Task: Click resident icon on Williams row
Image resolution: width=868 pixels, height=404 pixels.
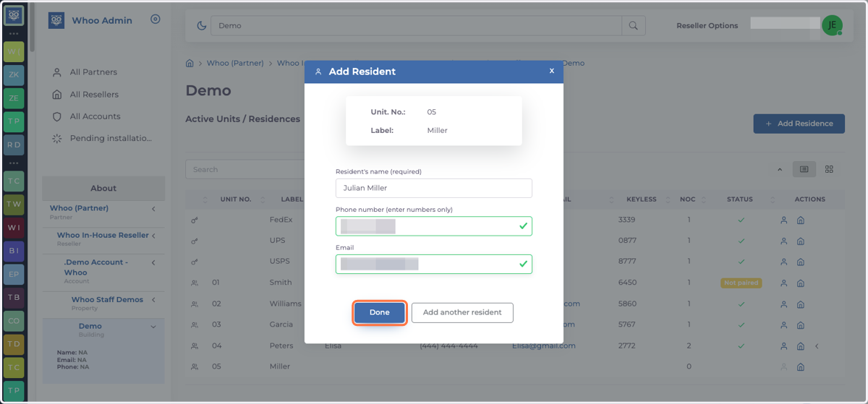Action: click(783, 304)
